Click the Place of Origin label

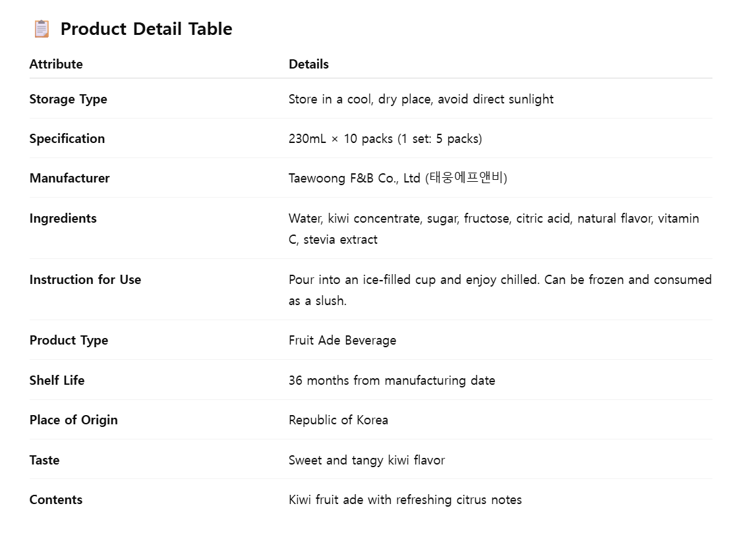click(x=73, y=420)
